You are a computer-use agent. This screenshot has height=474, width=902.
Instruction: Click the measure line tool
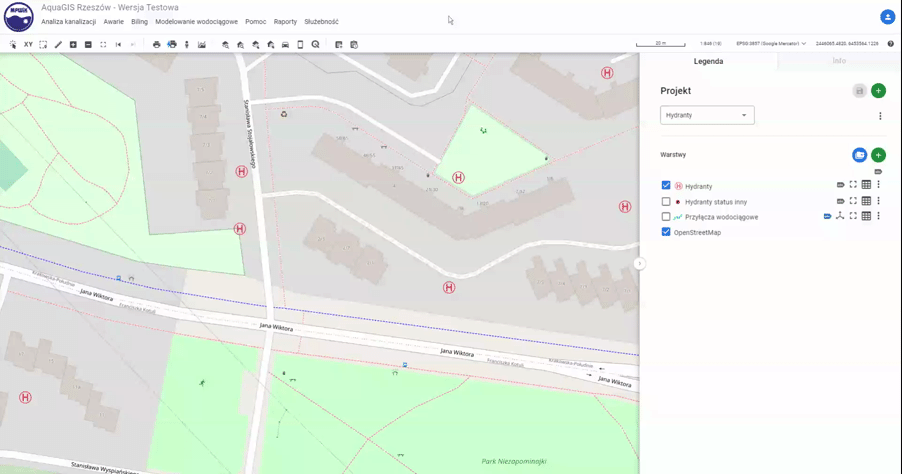pyautogui.click(x=58, y=44)
